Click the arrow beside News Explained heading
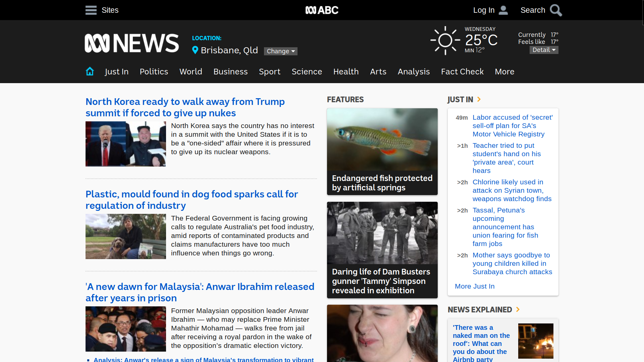644x362 pixels. coord(518,309)
